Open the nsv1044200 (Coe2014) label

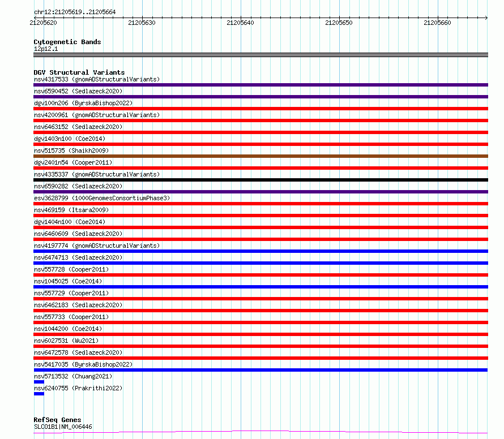tap(68, 329)
